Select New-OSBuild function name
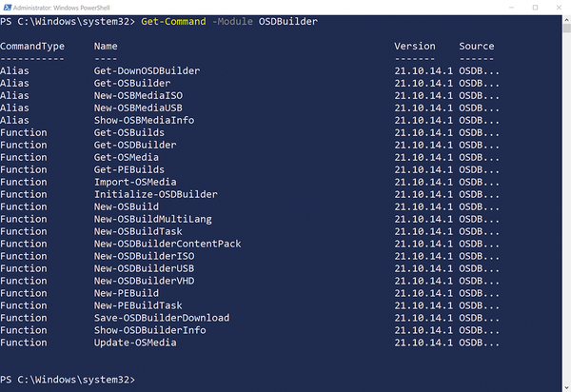The height and width of the screenshot is (392, 571). click(127, 206)
